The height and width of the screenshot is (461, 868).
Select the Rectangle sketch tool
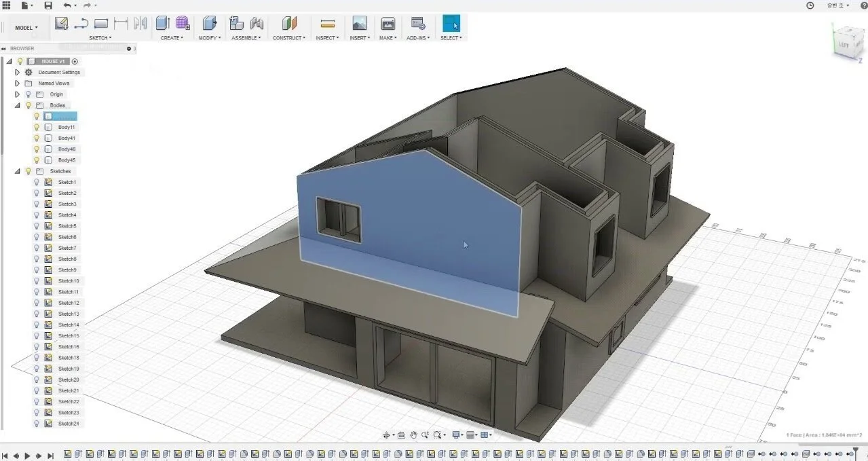pos(101,24)
